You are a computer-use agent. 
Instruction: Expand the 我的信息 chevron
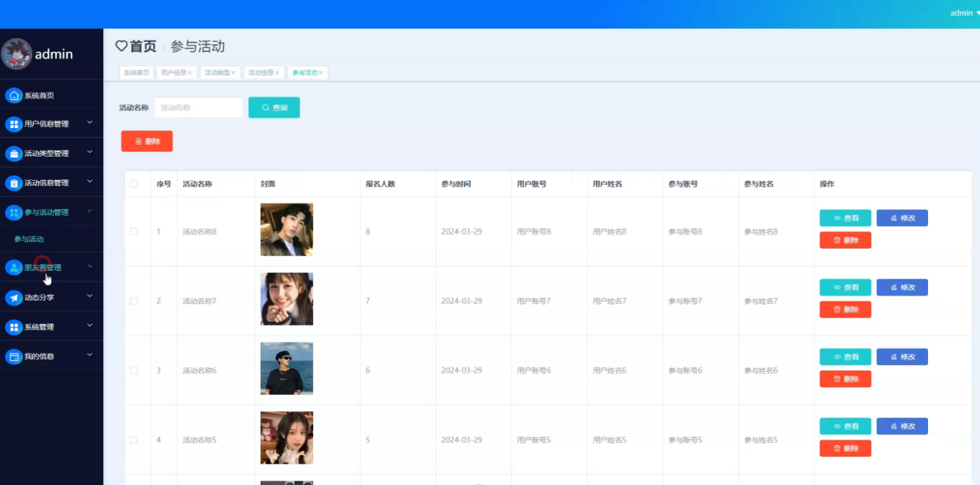tap(90, 355)
